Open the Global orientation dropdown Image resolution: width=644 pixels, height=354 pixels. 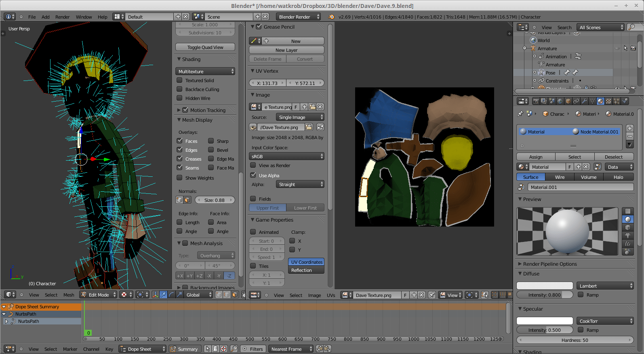click(198, 295)
